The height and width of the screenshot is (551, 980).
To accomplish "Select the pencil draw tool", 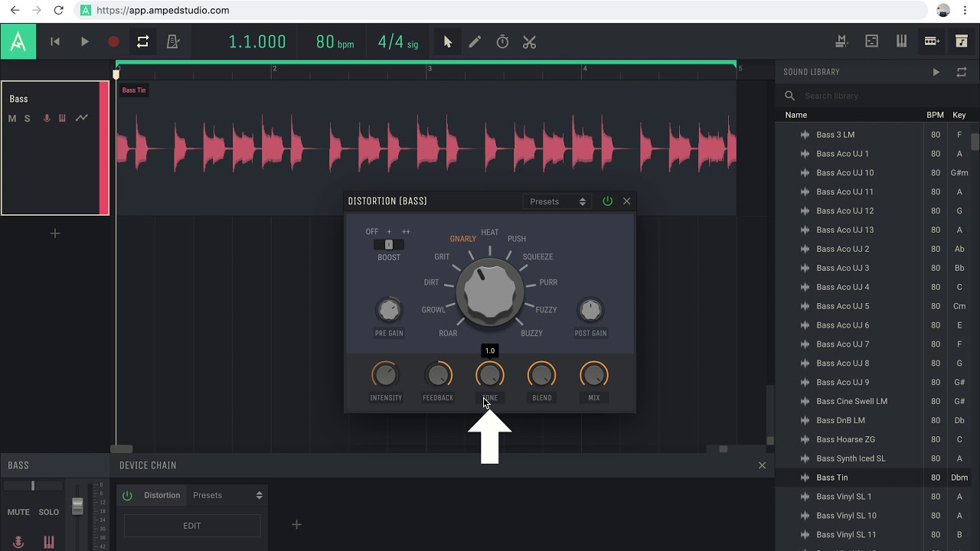I will tap(475, 42).
